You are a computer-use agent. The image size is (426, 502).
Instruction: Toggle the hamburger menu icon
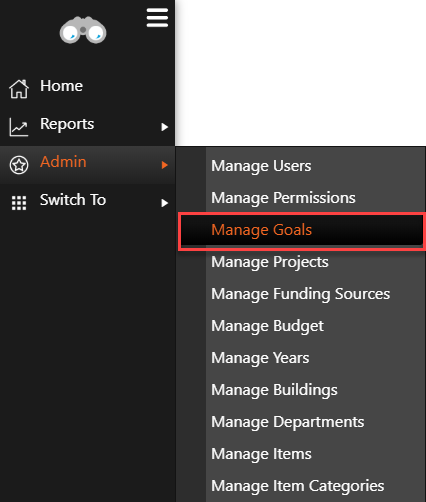pos(157,18)
